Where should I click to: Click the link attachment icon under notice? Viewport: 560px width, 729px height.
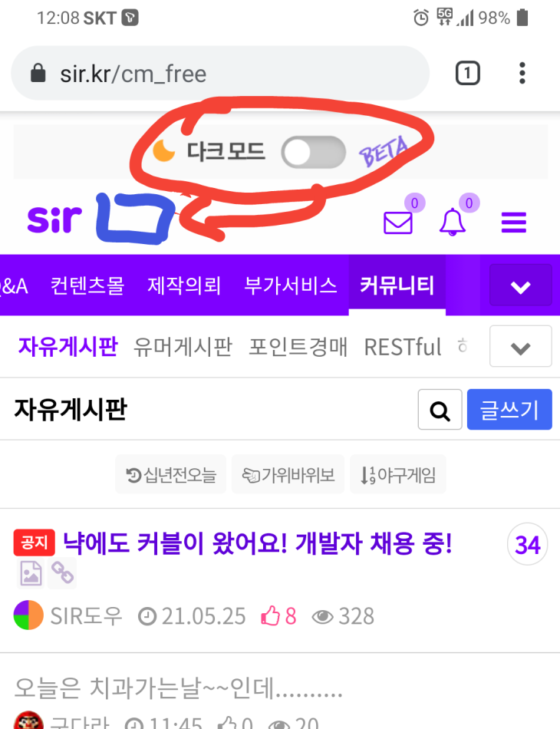click(x=62, y=572)
